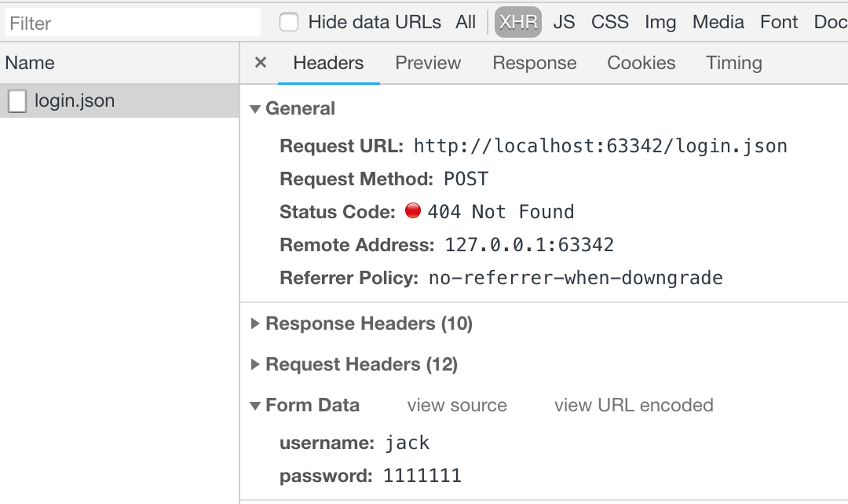
Task: Open the Cookies tab
Action: click(x=641, y=63)
